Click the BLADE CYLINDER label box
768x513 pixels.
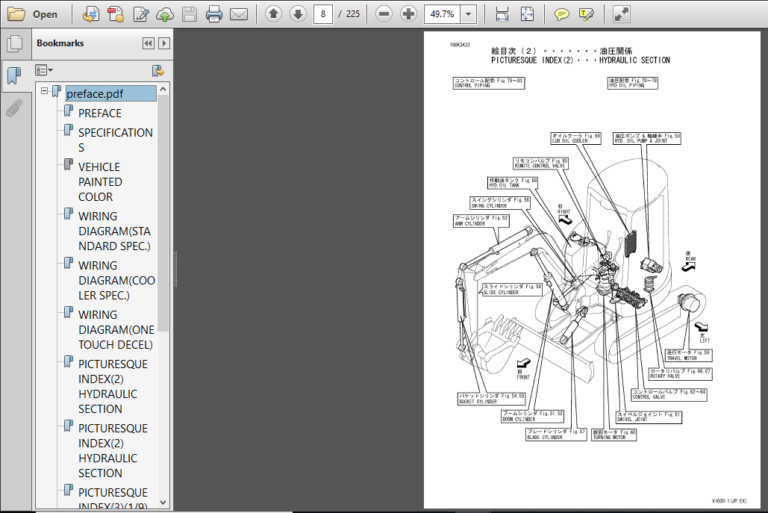pos(556,434)
